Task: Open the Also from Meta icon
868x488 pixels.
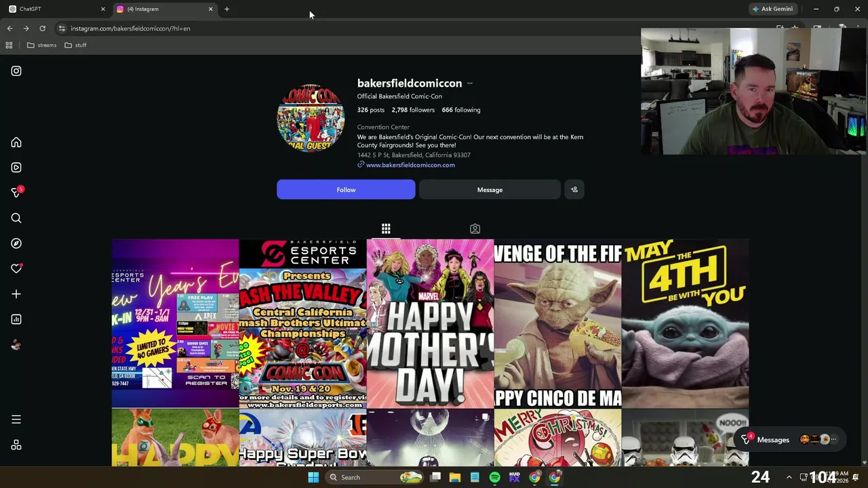Action: point(16,445)
